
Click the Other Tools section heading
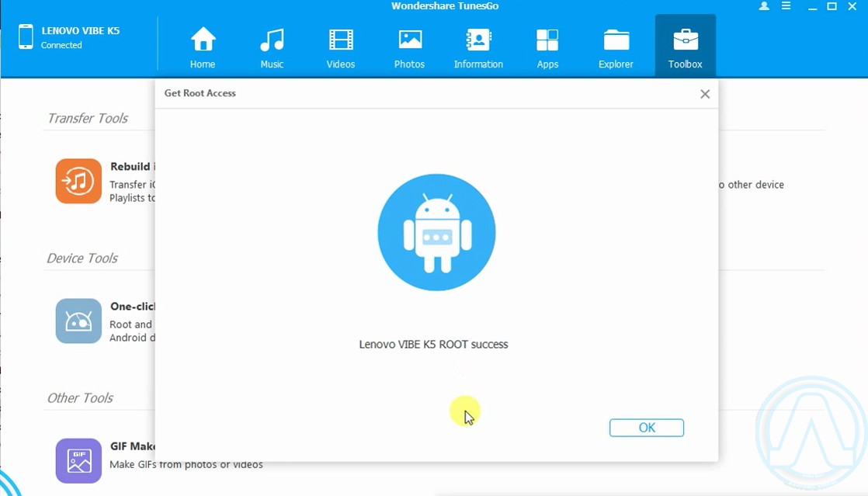80,398
